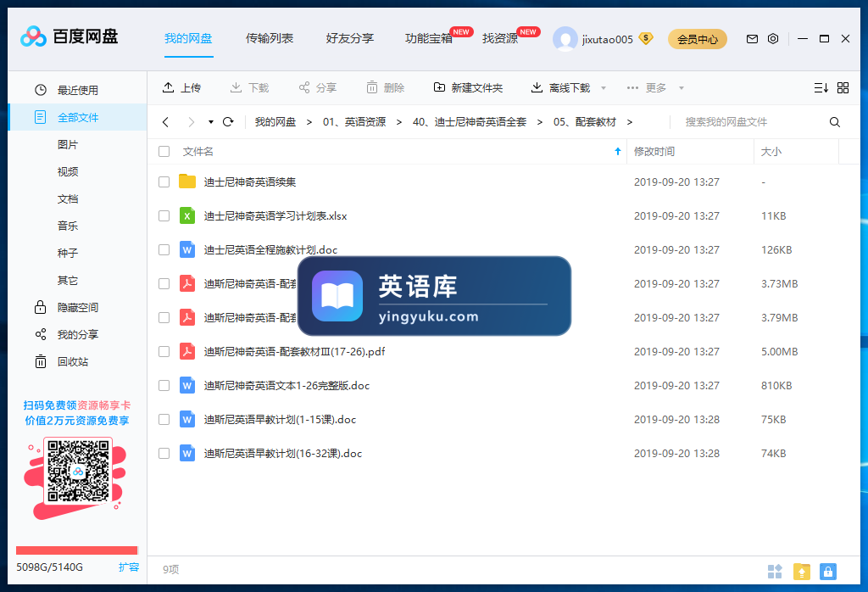Select 全部文件 in sidebar
The image size is (868, 592).
pos(78,117)
